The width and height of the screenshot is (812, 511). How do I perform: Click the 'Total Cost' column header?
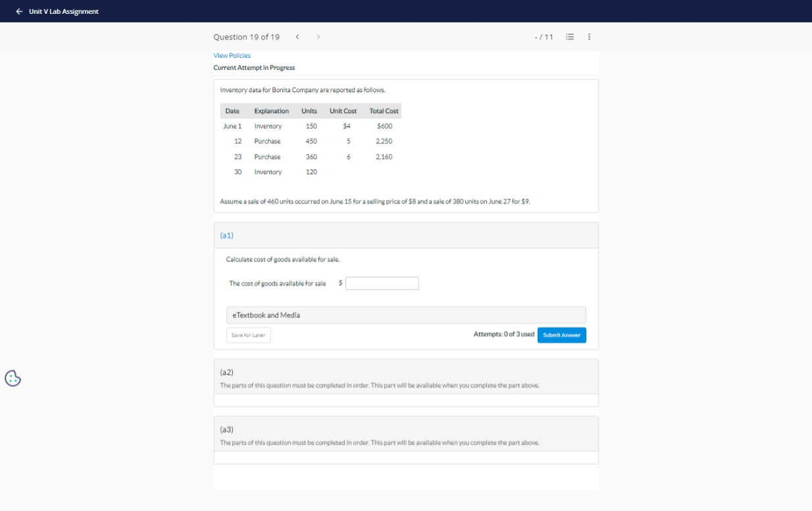pos(384,111)
